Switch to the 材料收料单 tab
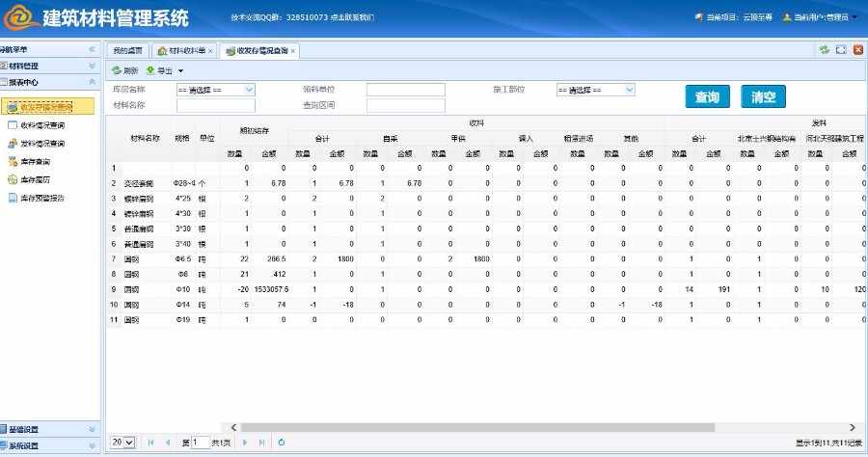 pyautogui.click(x=184, y=50)
